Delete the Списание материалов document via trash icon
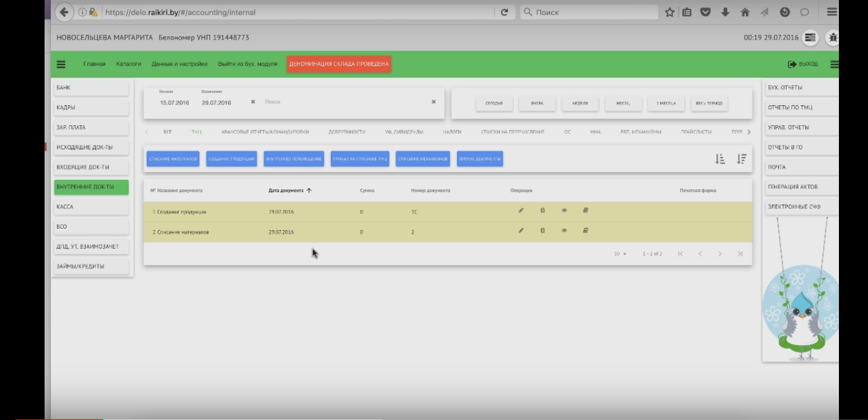This screenshot has width=868, height=420. 543,231
